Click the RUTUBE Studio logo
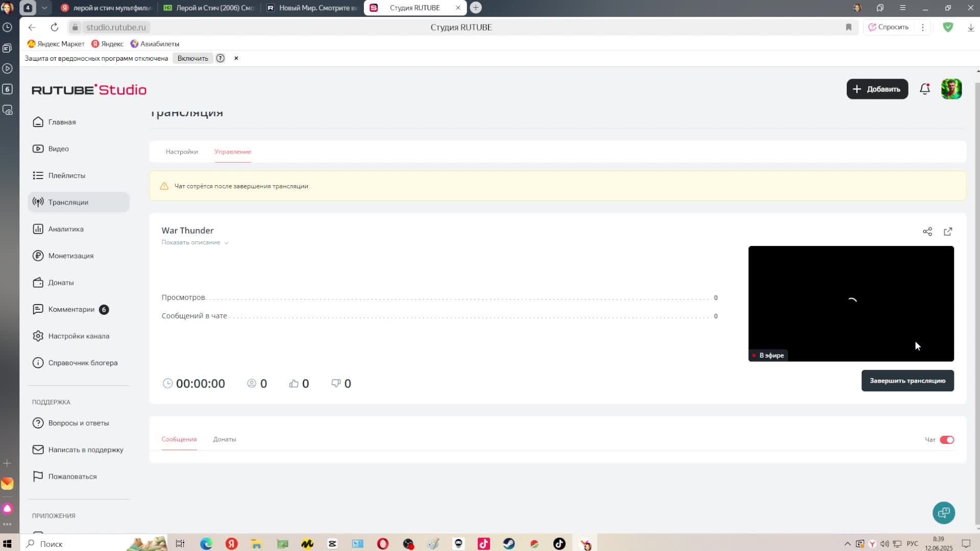980x551 pixels. (x=89, y=90)
